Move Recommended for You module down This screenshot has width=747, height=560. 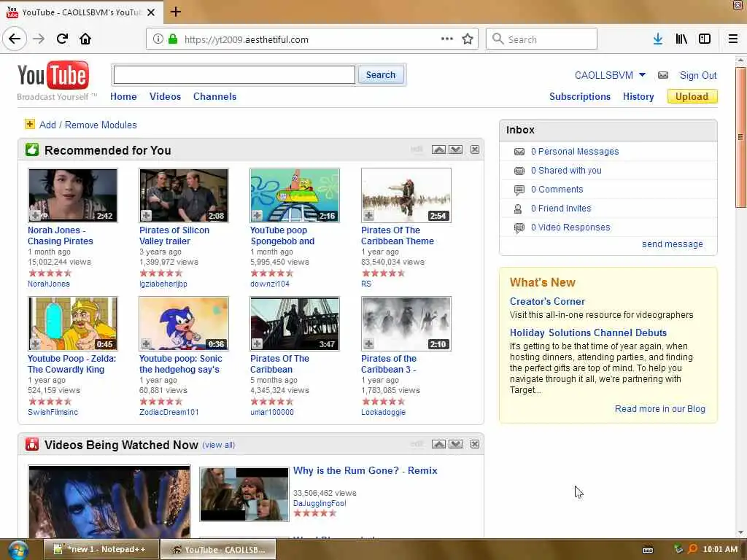click(x=455, y=149)
